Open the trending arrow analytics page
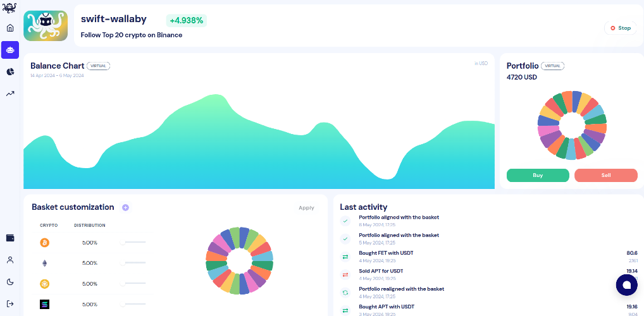The image size is (644, 316). [10, 94]
